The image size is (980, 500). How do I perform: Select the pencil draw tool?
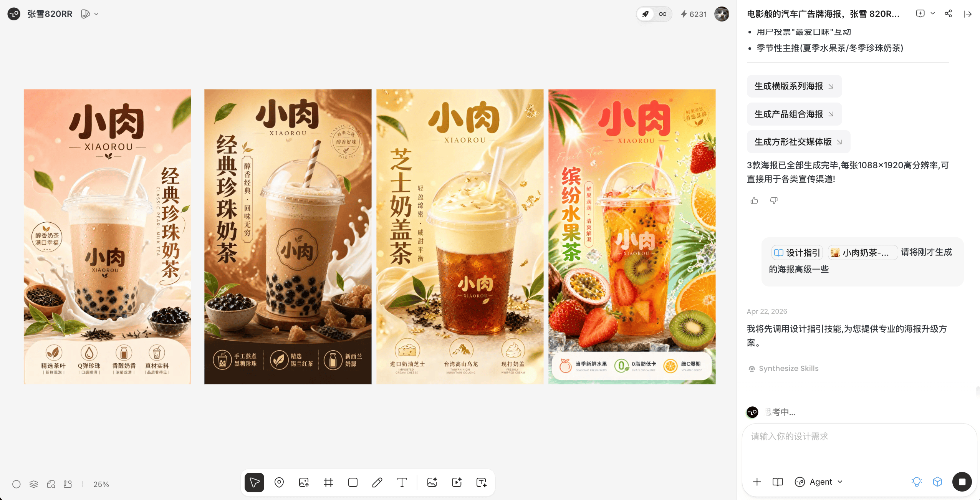click(377, 483)
